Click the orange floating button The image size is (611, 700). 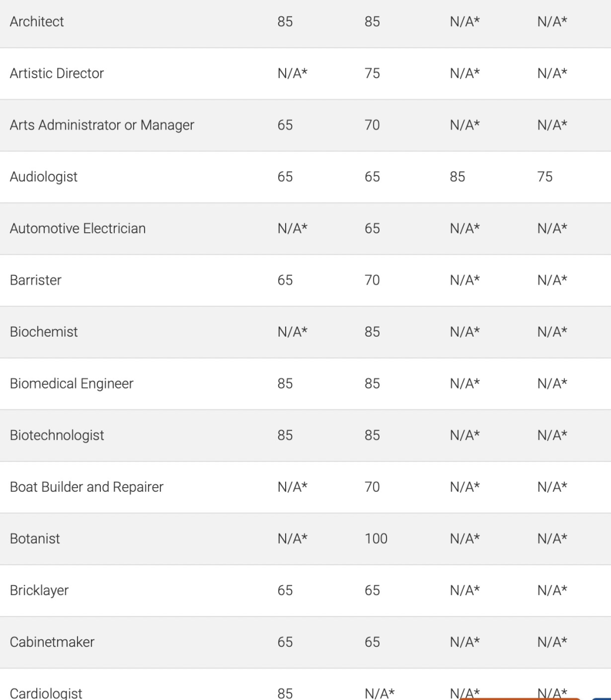[x=520, y=698]
